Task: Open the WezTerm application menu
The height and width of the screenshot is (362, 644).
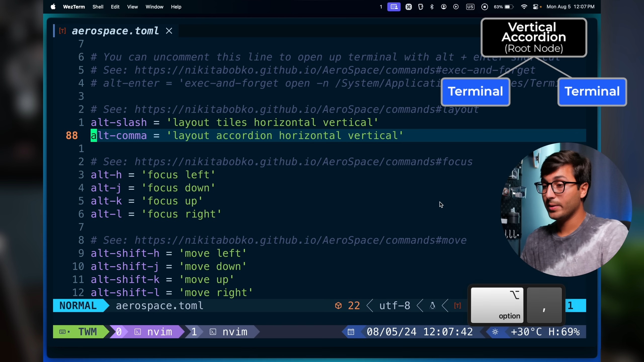Action: 74,7
